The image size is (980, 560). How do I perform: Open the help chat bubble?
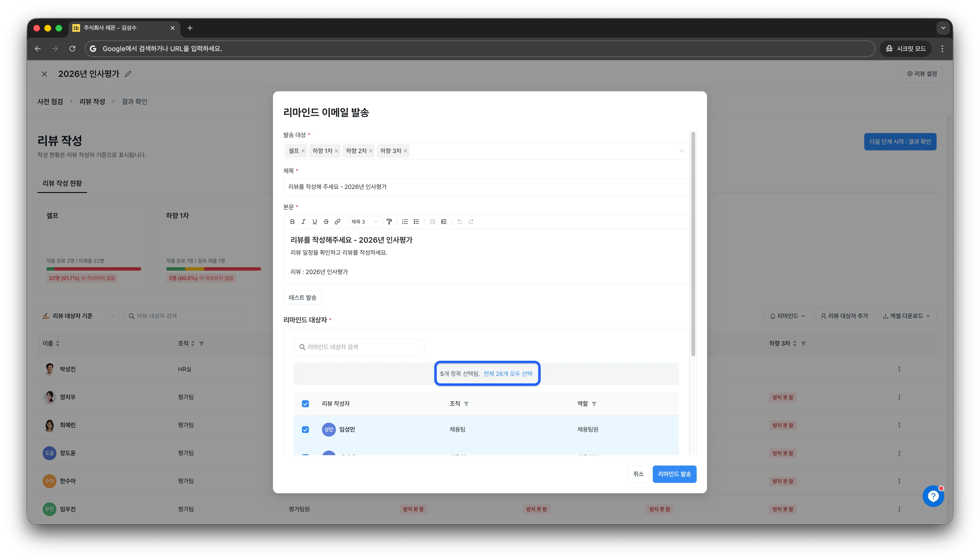click(x=933, y=496)
